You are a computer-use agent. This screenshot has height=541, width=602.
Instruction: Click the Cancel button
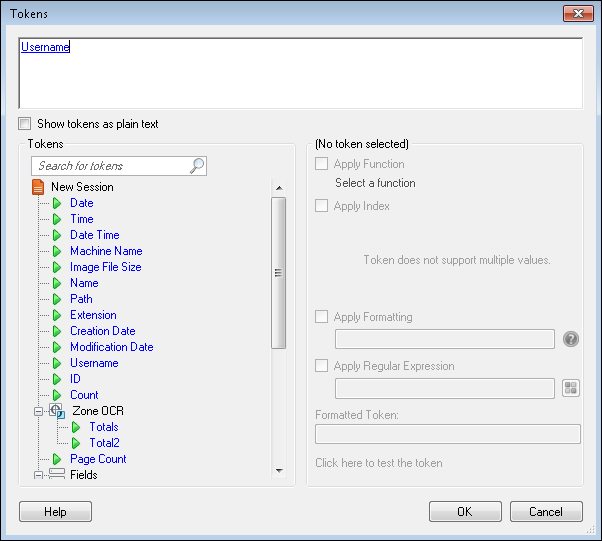point(546,512)
